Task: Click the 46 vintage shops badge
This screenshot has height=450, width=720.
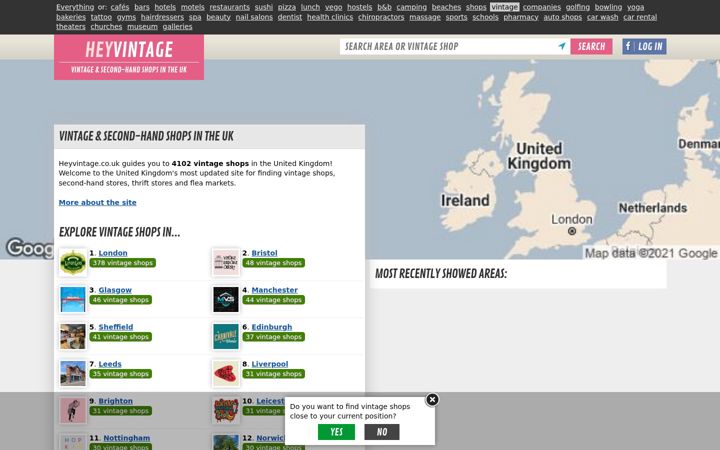Action: (121, 300)
